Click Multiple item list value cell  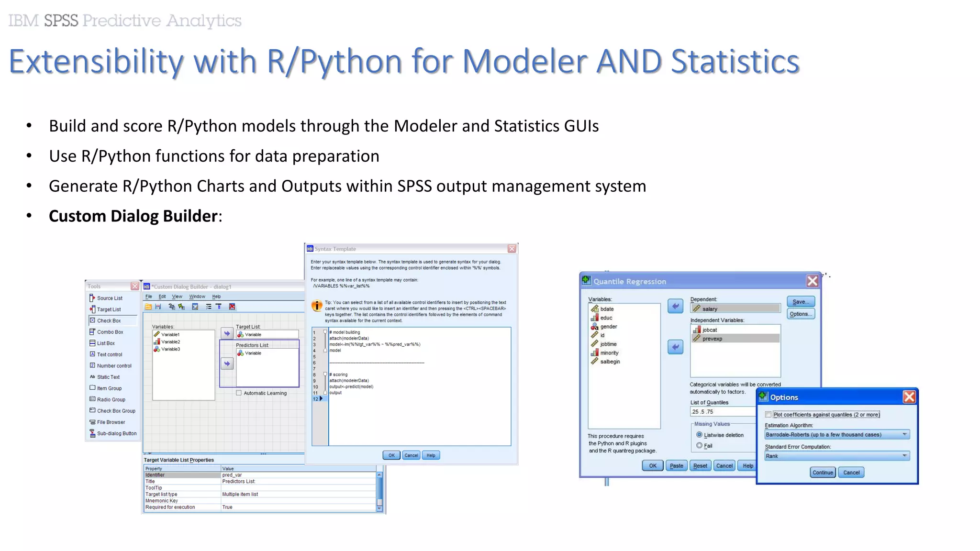pos(299,494)
